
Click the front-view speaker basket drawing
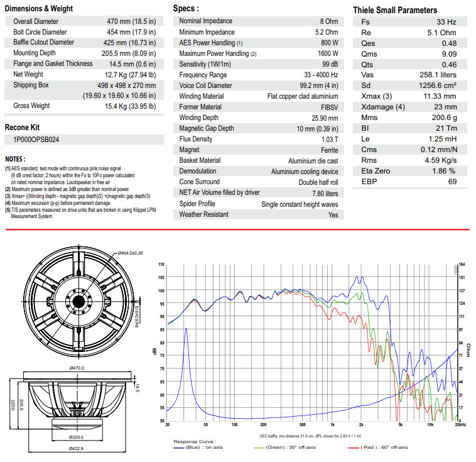79,302
